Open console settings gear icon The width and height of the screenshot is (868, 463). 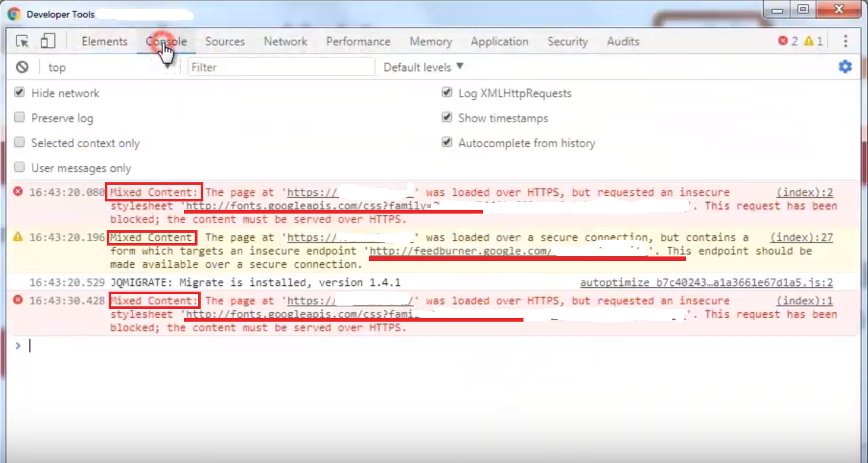pyautogui.click(x=845, y=67)
